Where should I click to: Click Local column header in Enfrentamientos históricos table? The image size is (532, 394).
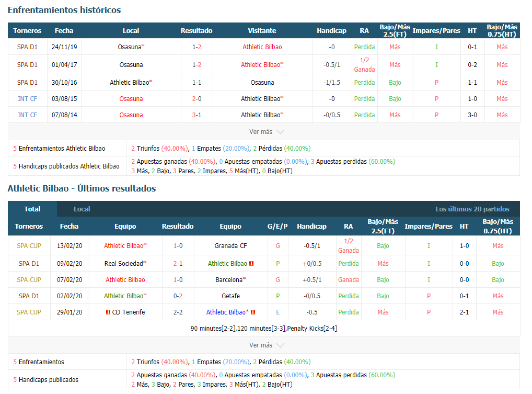coord(131,30)
